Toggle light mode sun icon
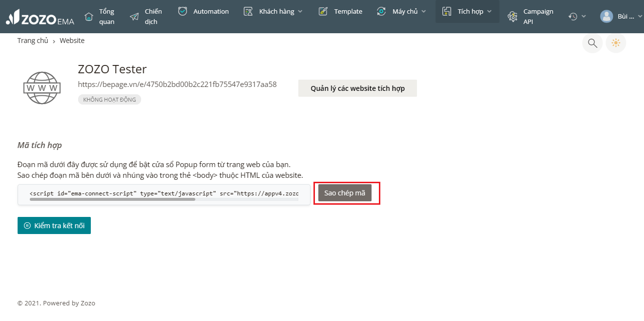 (616, 43)
